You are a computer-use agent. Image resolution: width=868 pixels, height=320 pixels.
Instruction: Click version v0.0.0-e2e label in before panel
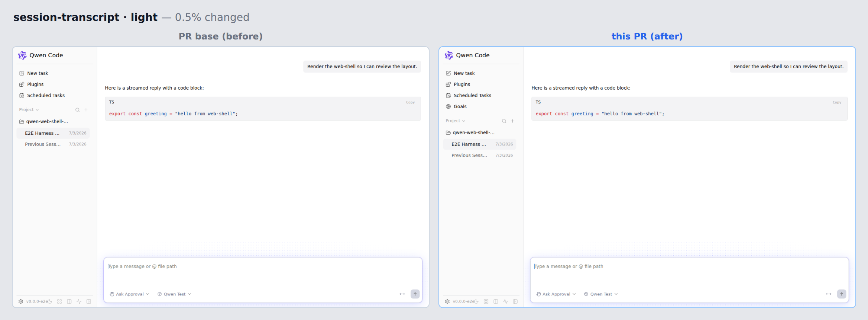point(37,301)
